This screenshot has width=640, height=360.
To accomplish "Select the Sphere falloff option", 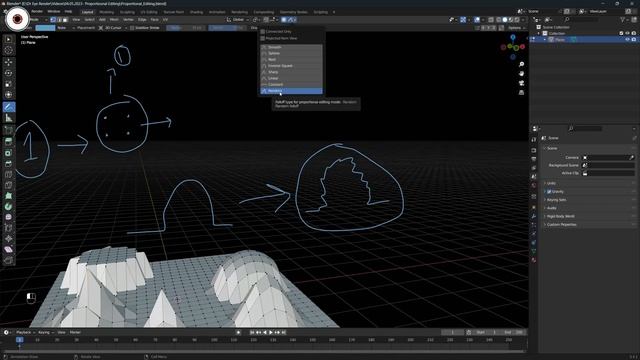I will (291, 53).
